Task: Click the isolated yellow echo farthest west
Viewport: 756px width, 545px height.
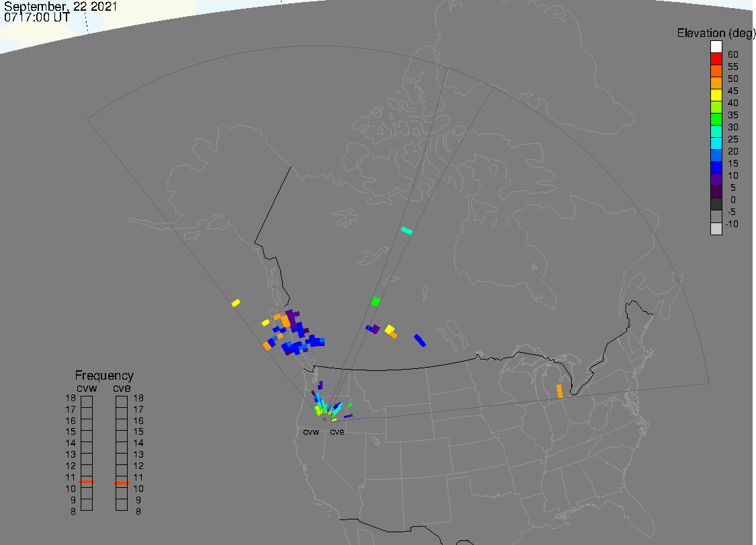Action: (x=236, y=303)
